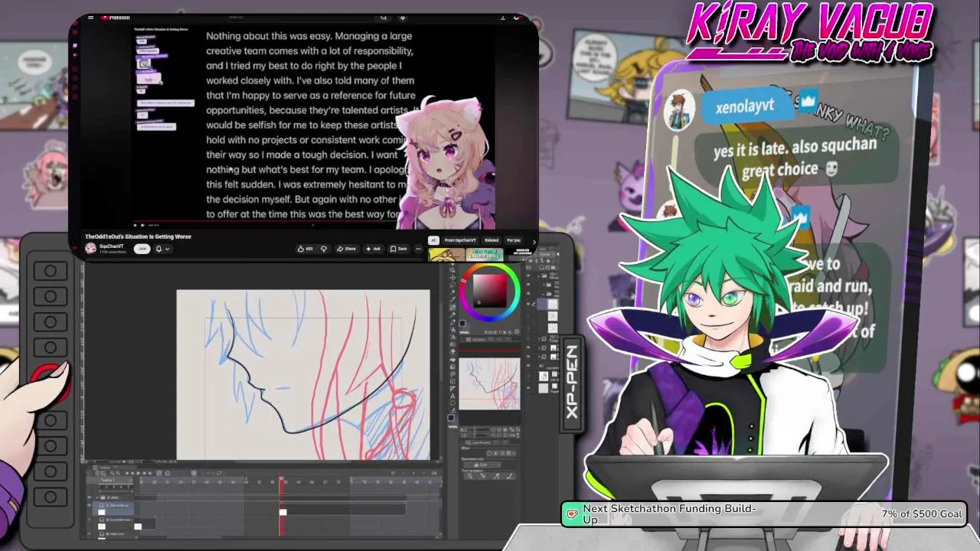Click first tool navigation icon below Expression color
This screenshot has height=551, width=980.
(x=469, y=476)
